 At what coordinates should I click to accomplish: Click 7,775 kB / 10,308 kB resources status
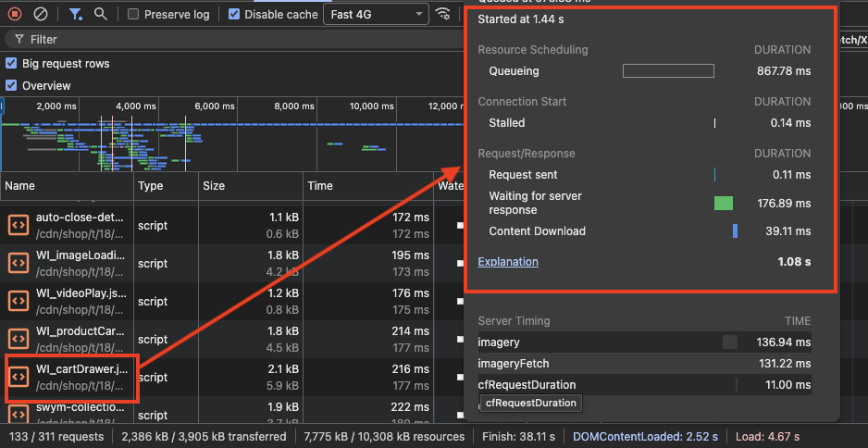pos(384,436)
